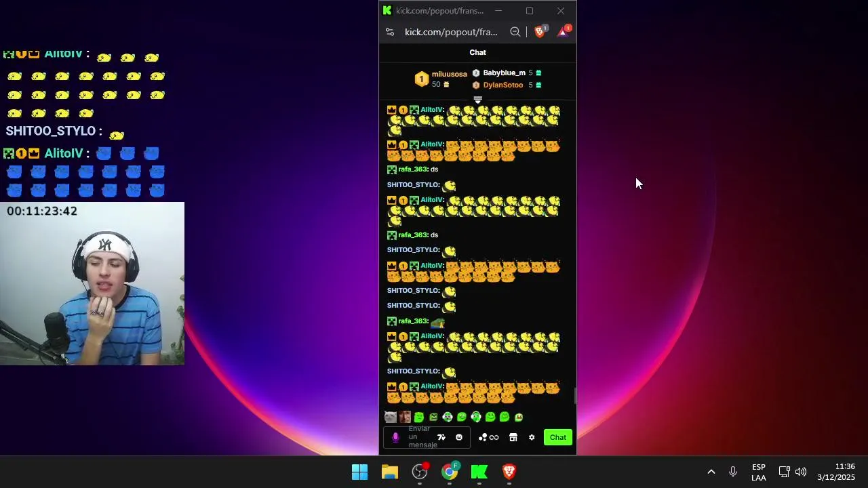Insert the man's face quick emote
The width and height of the screenshot is (868, 488).
pos(405,417)
